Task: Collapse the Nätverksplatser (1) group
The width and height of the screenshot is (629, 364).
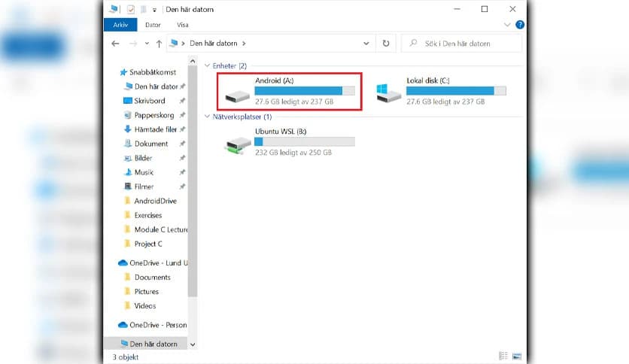Action: pos(208,117)
